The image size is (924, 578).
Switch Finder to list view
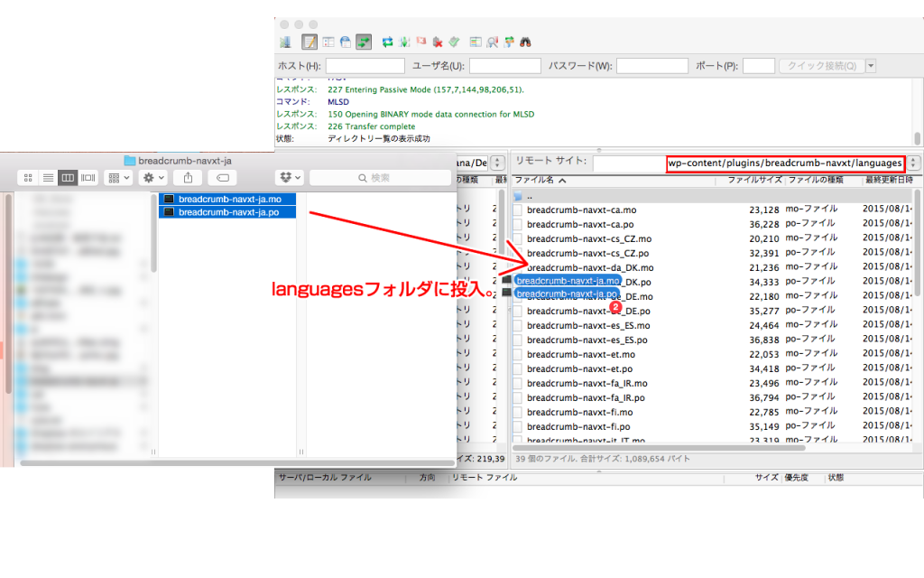tap(48, 177)
